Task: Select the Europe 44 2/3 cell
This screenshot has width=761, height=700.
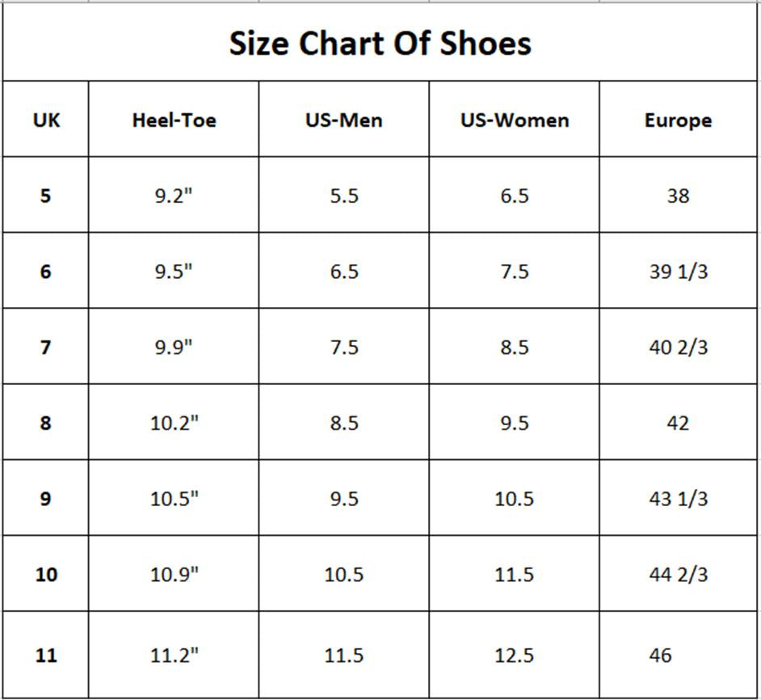Action: [x=678, y=575]
